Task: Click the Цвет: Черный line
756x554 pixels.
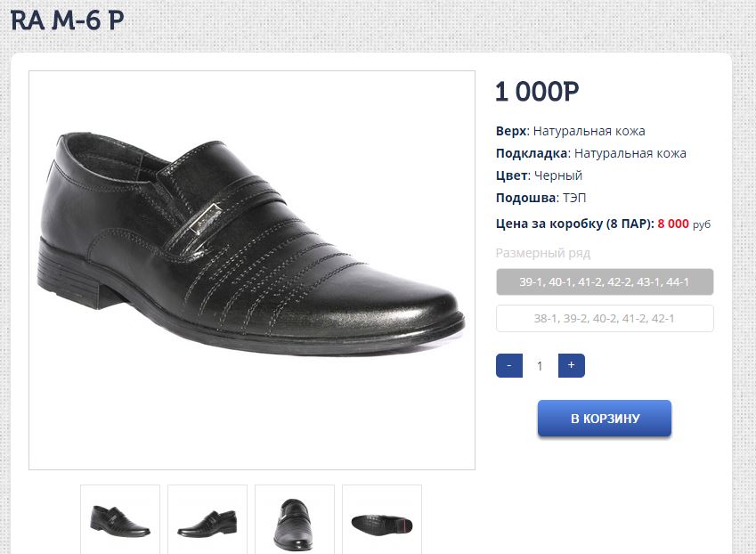Action: click(539, 175)
